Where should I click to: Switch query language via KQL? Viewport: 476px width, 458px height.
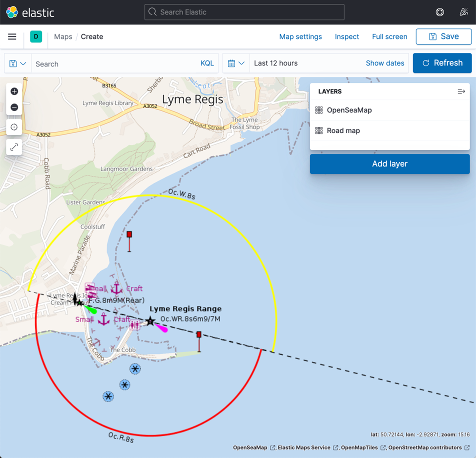207,63
